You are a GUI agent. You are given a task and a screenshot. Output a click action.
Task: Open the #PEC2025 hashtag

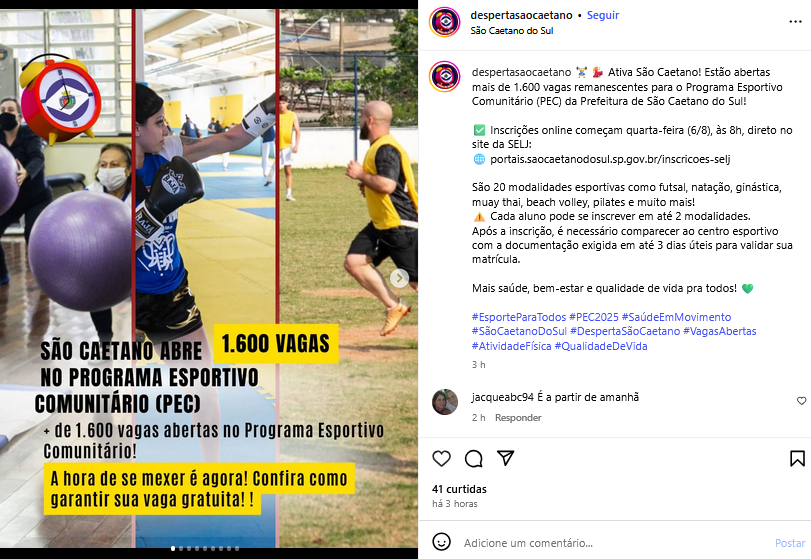click(594, 317)
